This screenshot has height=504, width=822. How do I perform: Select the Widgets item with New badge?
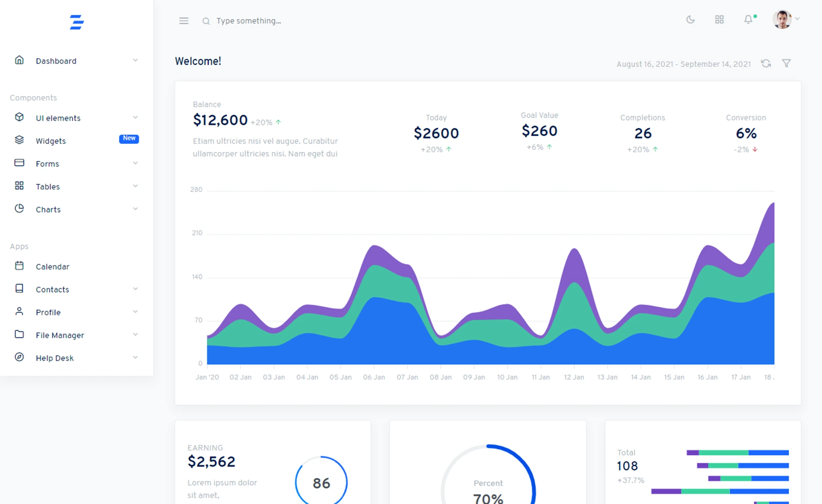coord(50,140)
